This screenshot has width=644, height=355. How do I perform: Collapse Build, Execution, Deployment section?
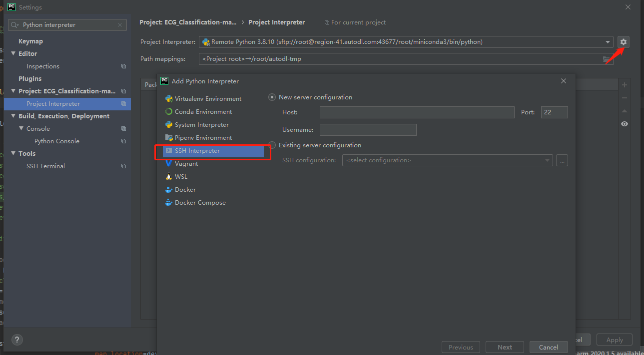13,116
